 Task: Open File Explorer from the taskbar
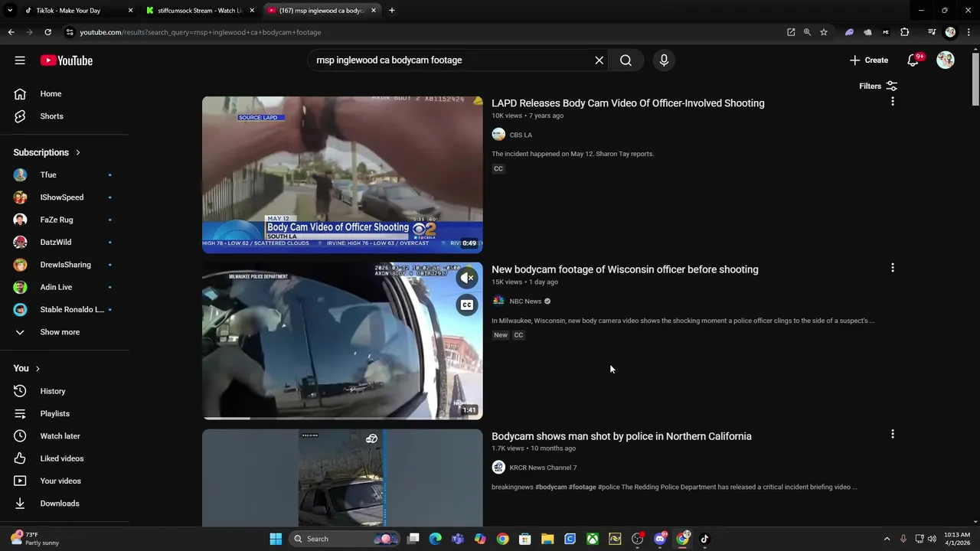[547, 539]
